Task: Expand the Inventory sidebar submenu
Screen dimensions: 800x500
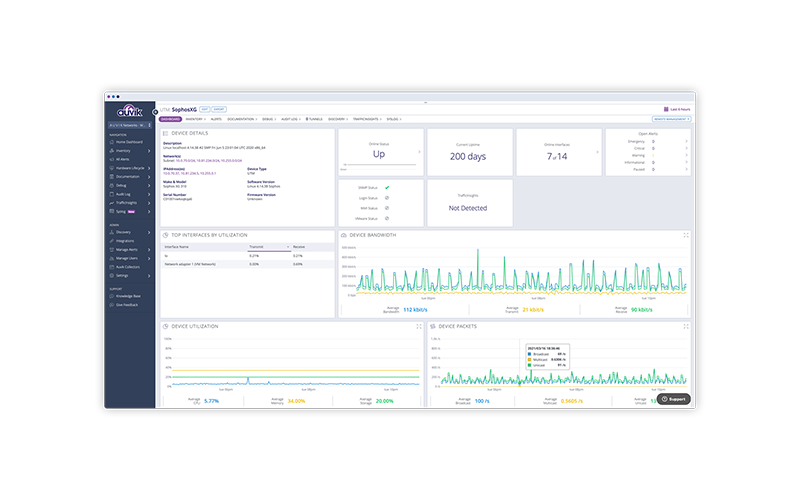Action: pos(151,151)
